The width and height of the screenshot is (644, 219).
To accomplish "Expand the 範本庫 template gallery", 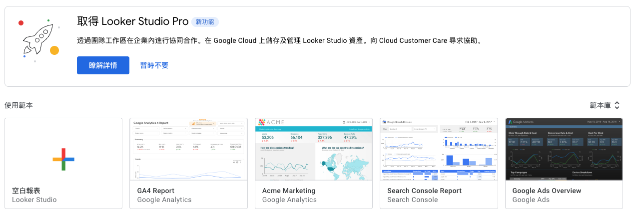I will tap(600, 105).
